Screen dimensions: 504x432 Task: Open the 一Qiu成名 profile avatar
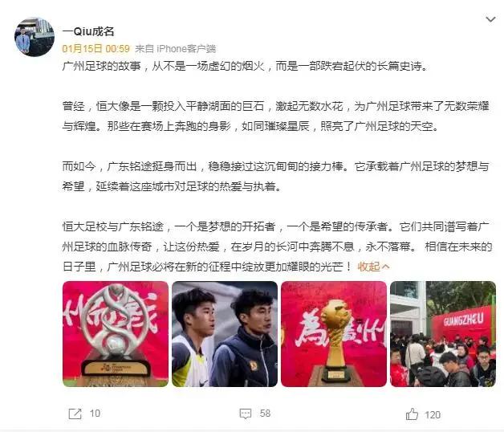click(35, 37)
